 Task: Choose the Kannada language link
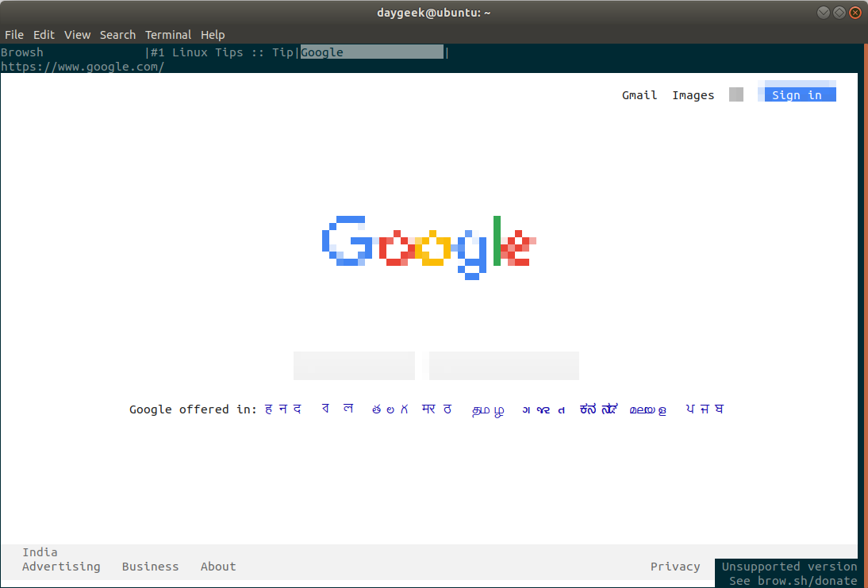[x=598, y=409]
